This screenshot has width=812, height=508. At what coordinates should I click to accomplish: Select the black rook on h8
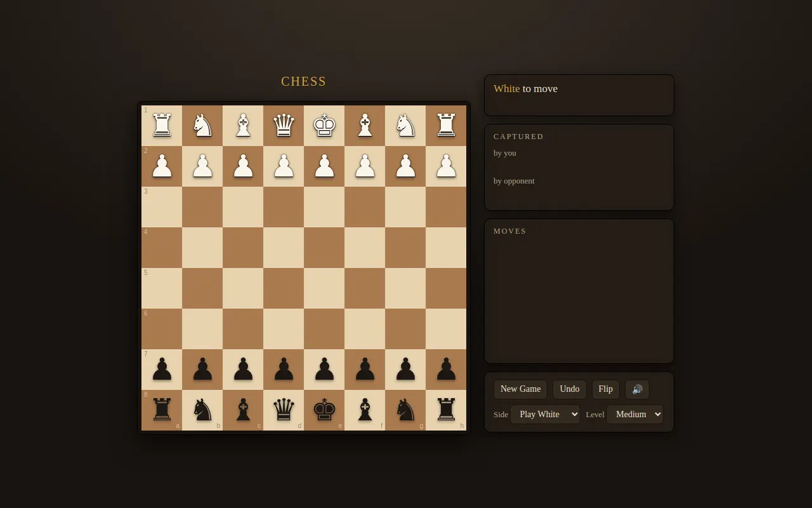click(446, 410)
